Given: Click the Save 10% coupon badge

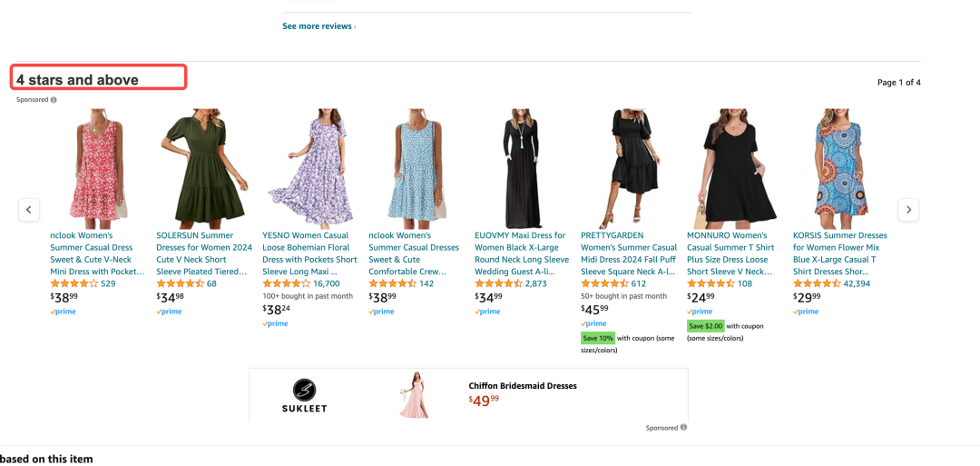Looking at the screenshot, I should 598,338.
